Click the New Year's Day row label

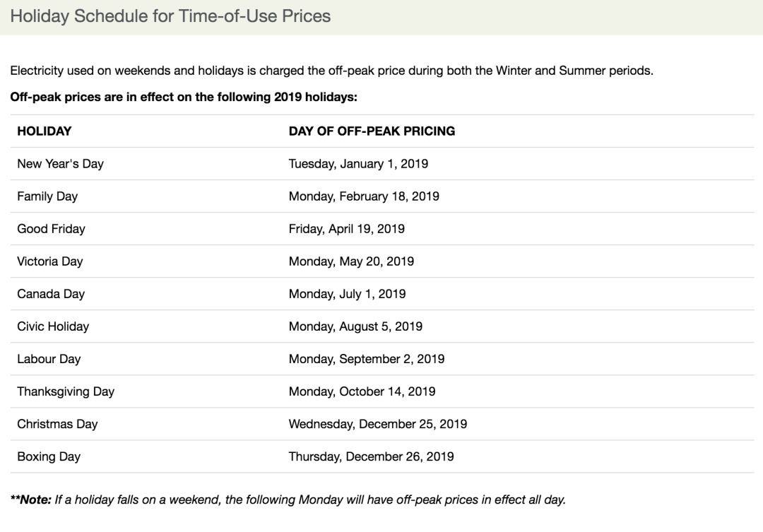[60, 163]
